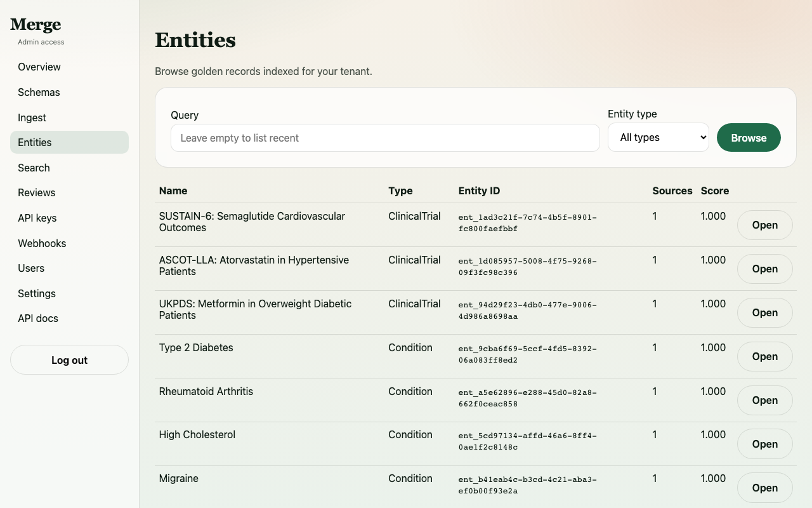Click ClinicalTrial type in SUSTAIN-6 row

414,216
